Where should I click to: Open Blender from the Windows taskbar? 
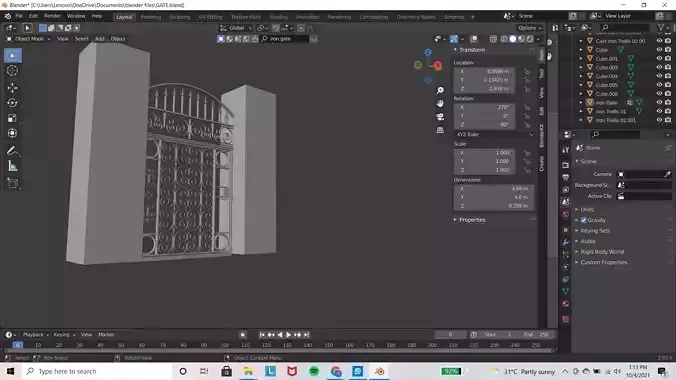click(379, 371)
